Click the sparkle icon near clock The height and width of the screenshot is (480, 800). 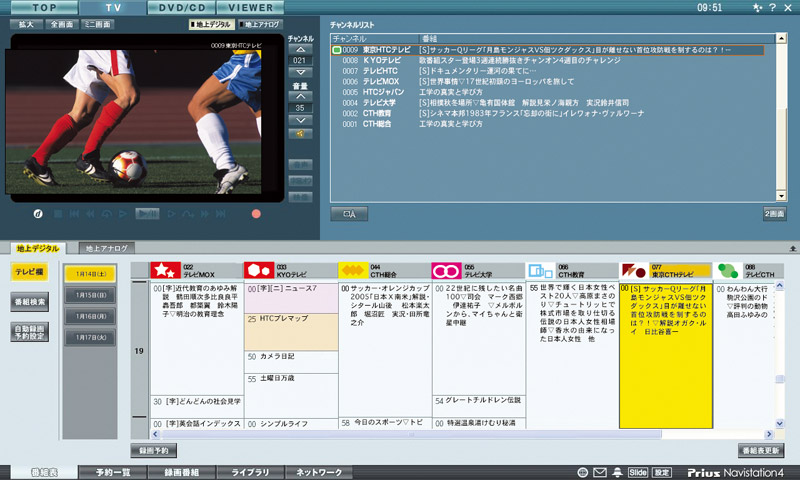pos(757,7)
